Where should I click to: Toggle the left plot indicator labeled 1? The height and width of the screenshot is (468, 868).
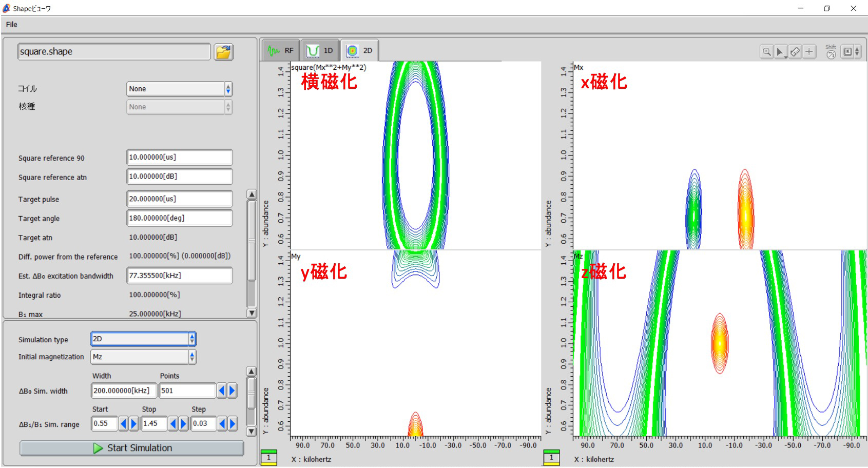click(268, 457)
